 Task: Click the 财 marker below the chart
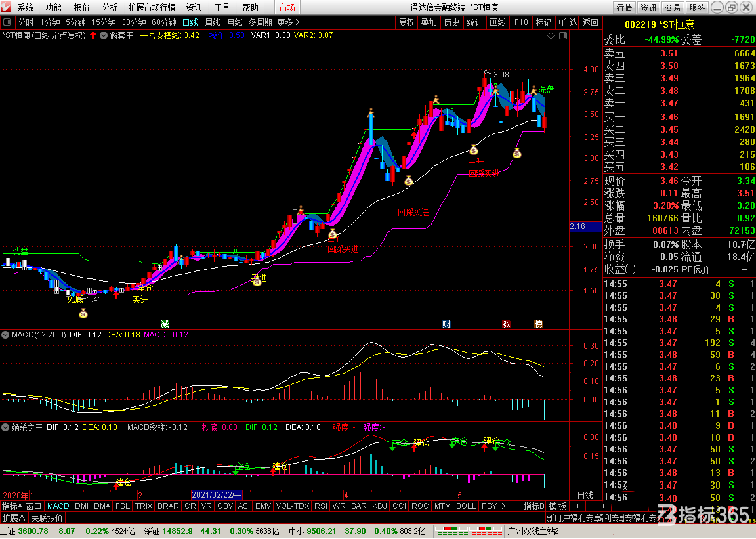(x=446, y=324)
